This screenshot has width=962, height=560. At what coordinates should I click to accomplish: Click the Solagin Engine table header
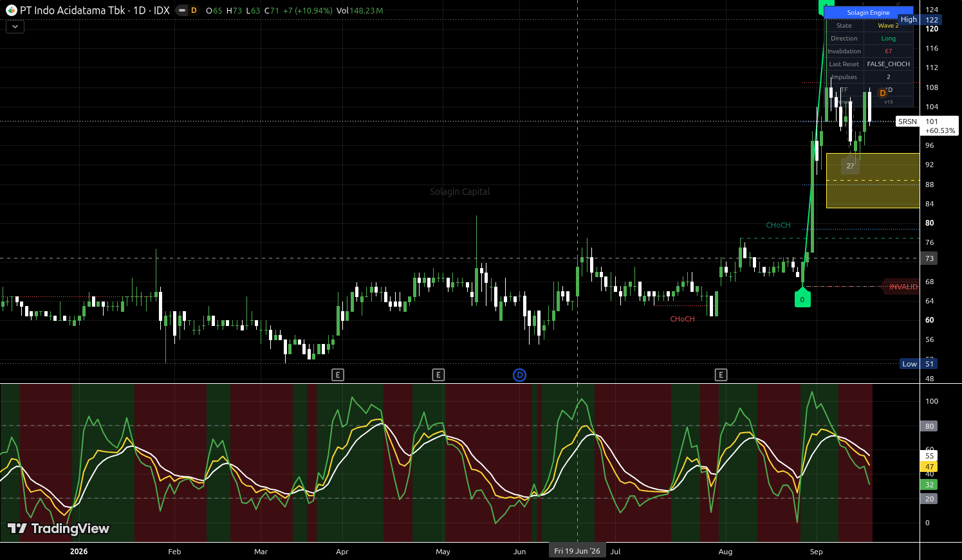[869, 13]
